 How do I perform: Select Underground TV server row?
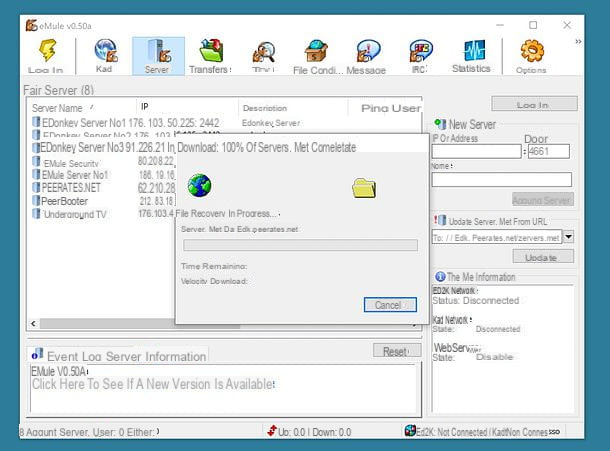tap(103, 214)
